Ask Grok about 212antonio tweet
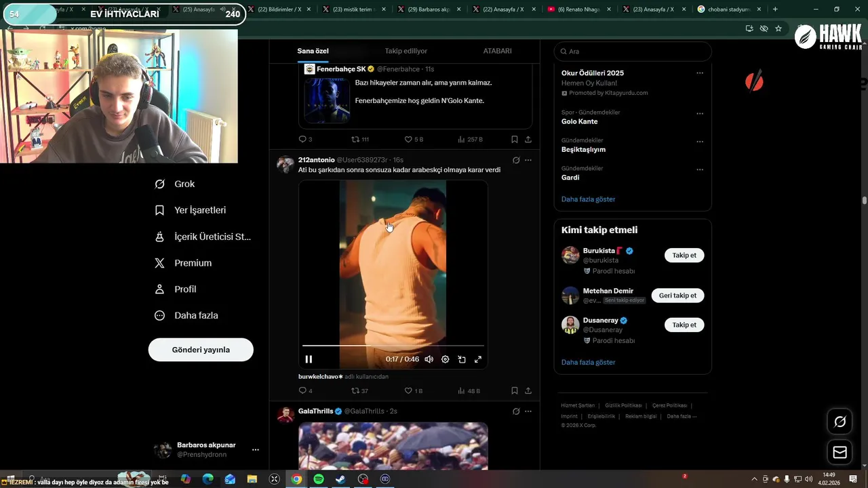This screenshot has width=868, height=488. [516, 160]
